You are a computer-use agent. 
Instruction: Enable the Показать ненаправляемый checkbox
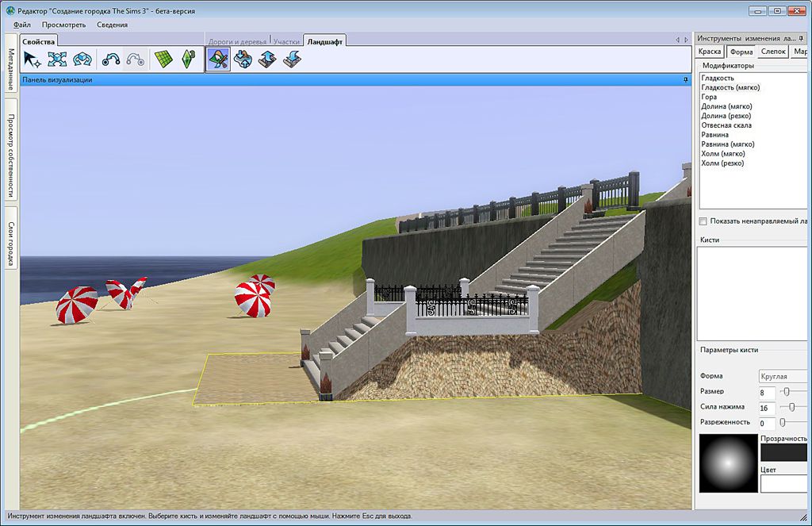tap(703, 221)
